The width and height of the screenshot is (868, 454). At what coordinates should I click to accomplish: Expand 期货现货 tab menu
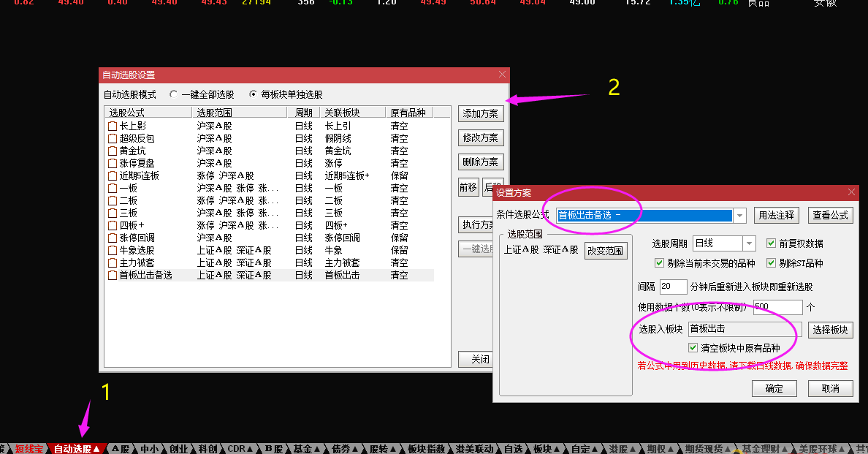[728, 449]
